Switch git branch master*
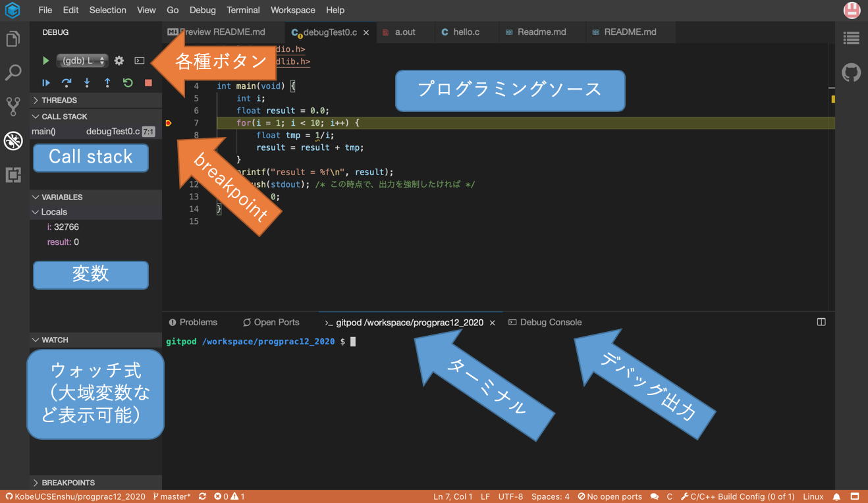 coord(172,496)
